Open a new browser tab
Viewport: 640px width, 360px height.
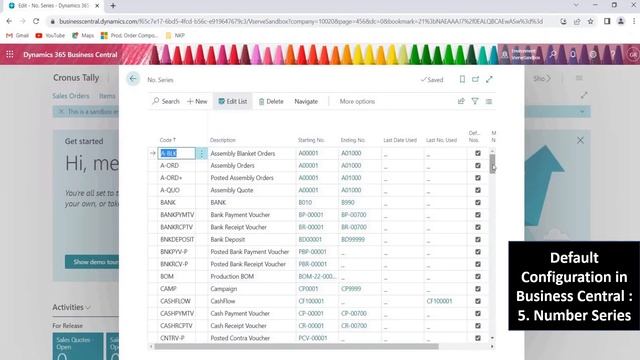[113, 6]
